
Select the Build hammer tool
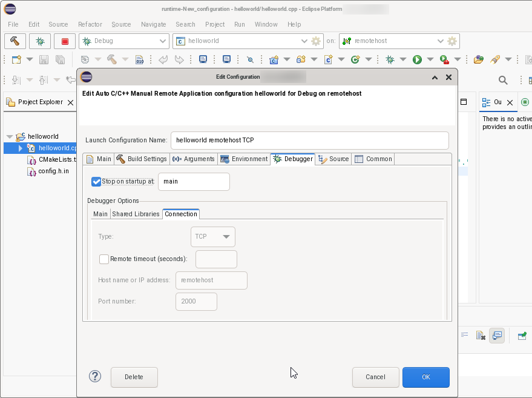tap(15, 41)
